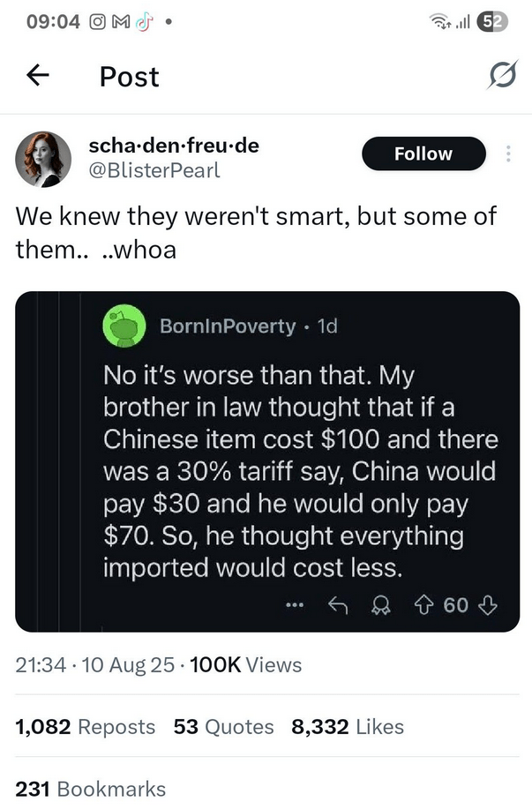The height and width of the screenshot is (809, 532).
Task: Tap the Reddit reply arrow icon
Action: pos(336,605)
